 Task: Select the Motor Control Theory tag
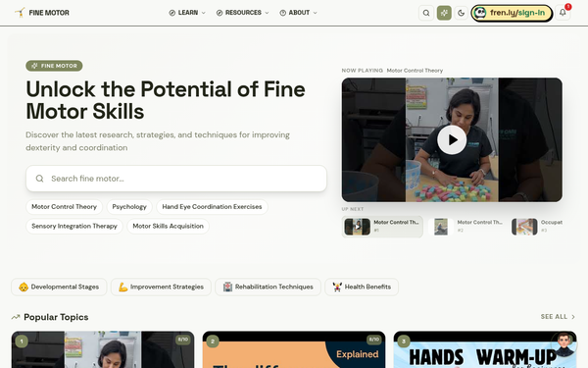[x=64, y=207]
